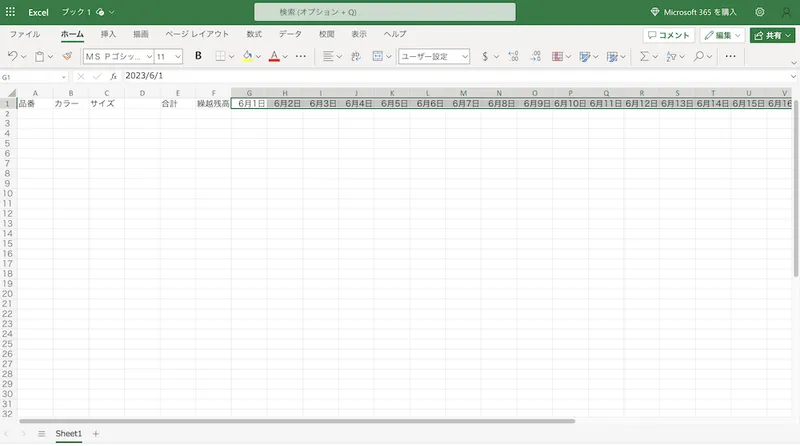Select column M header
Viewport: 800px width, 446px height.
point(463,93)
